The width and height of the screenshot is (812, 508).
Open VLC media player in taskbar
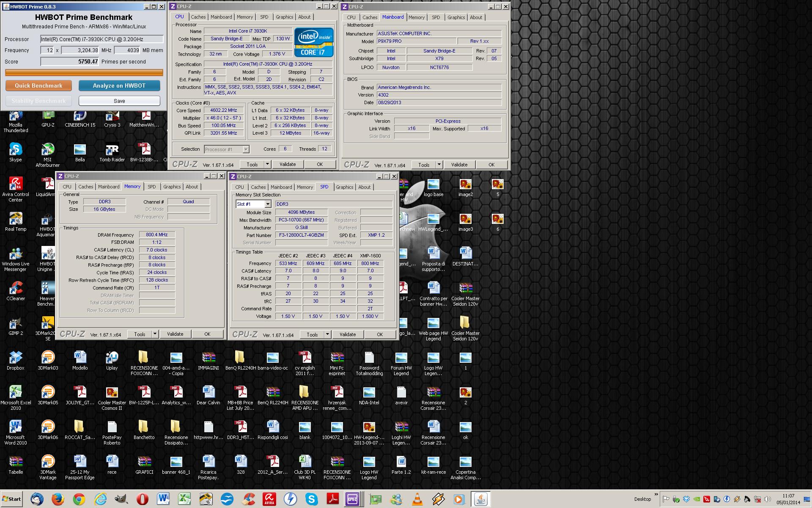[417, 499]
